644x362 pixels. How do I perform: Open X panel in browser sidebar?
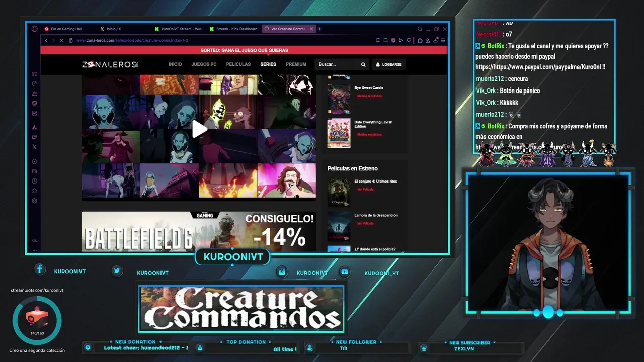click(34, 147)
